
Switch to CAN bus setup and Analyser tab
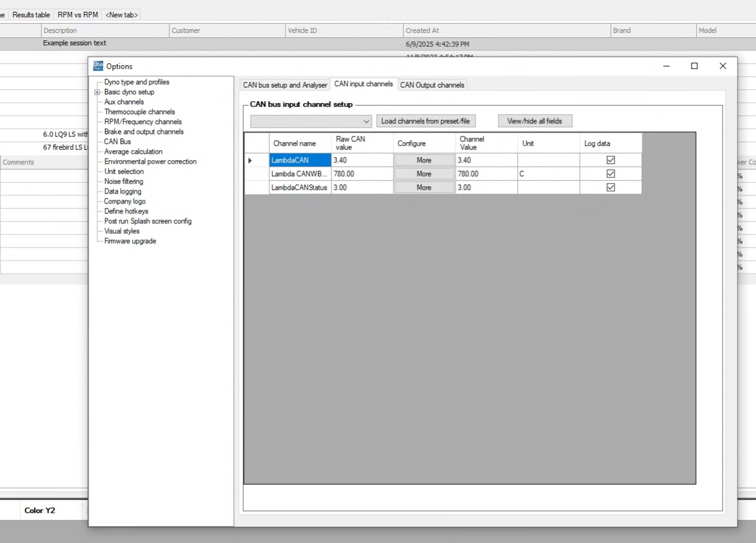pos(284,85)
